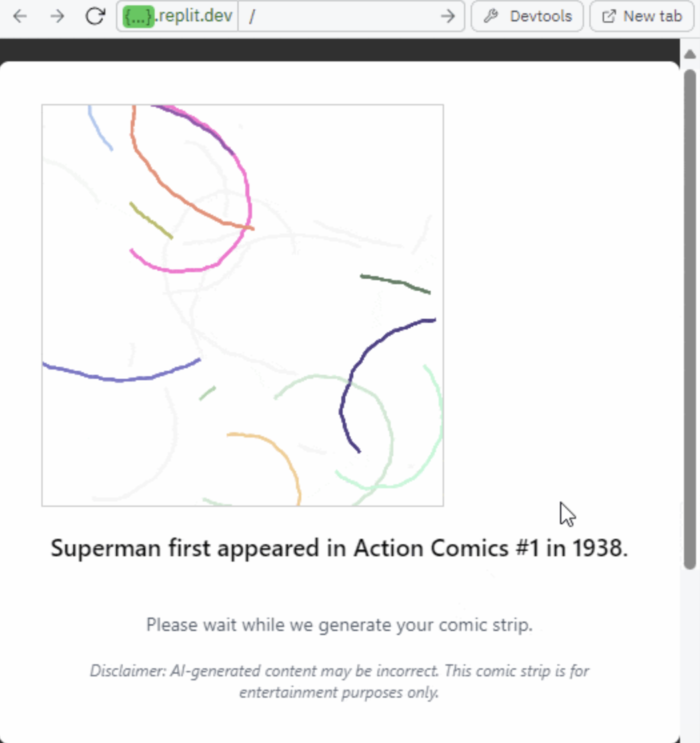
Task: Open Devtools with the wrench button
Action: pos(527,17)
